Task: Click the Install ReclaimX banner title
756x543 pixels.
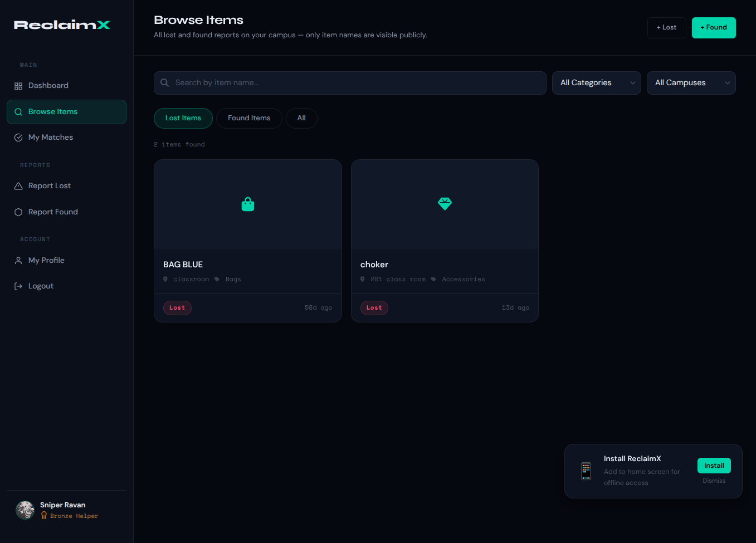Action: pos(632,459)
